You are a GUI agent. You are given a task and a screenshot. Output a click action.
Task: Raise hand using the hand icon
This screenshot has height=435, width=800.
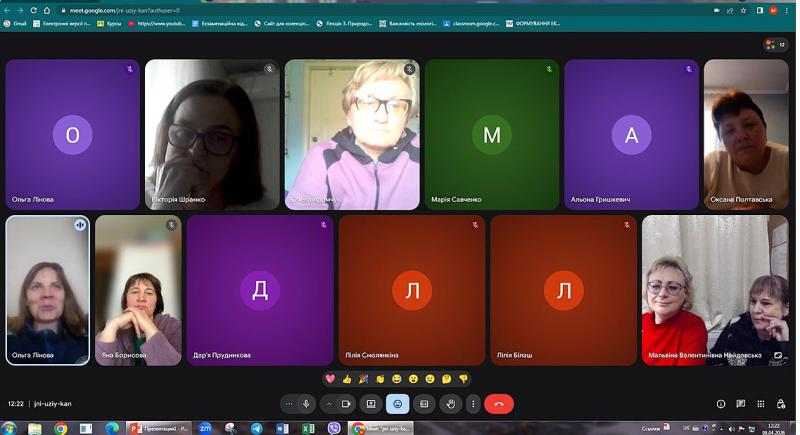pos(451,404)
